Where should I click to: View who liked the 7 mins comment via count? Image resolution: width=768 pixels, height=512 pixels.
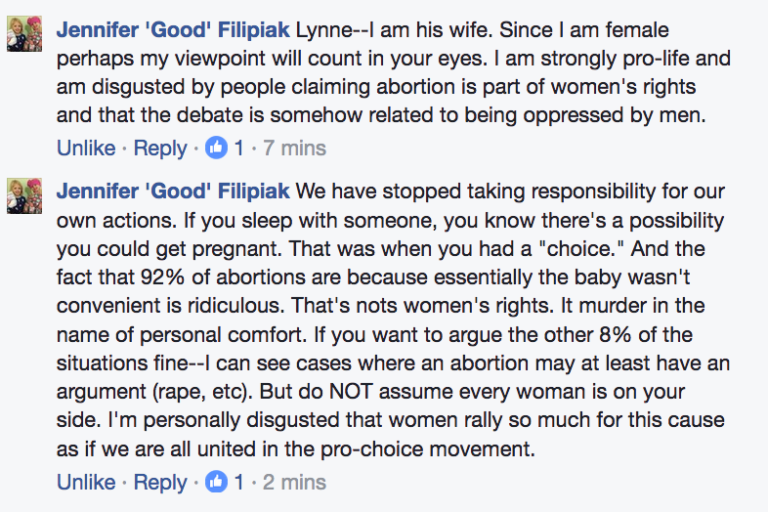(x=239, y=147)
